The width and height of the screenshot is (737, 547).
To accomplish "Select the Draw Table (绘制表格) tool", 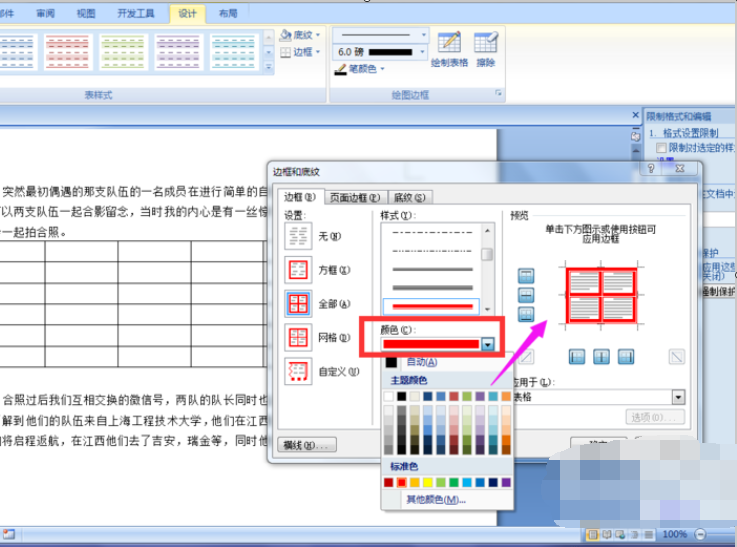I will point(449,50).
